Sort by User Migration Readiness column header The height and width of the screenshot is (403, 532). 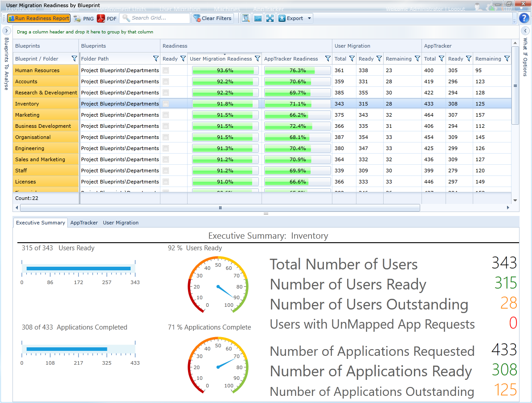[x=221, y=59]
